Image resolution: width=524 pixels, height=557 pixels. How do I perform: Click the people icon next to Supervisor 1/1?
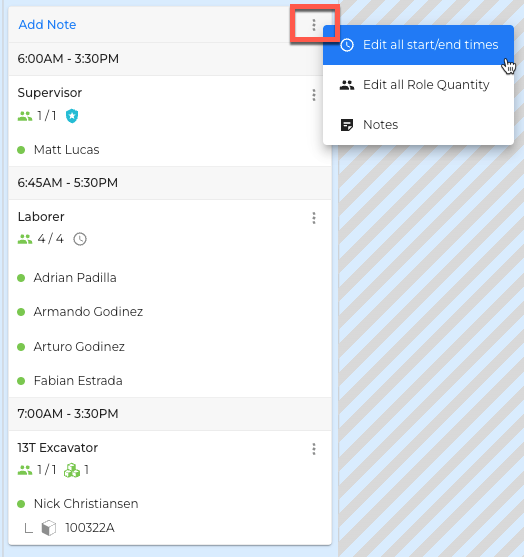(25, 116)
